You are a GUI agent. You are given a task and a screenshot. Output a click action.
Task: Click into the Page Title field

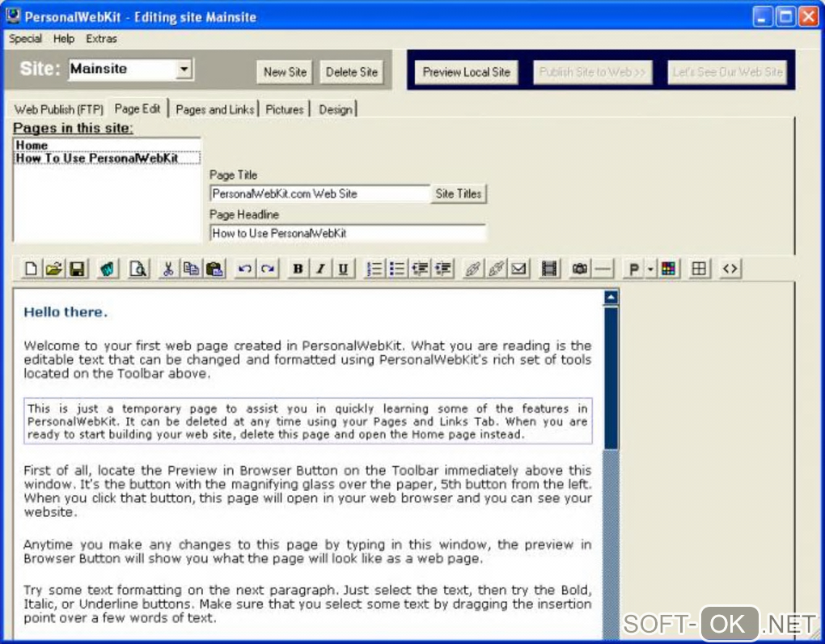(320, 193)
